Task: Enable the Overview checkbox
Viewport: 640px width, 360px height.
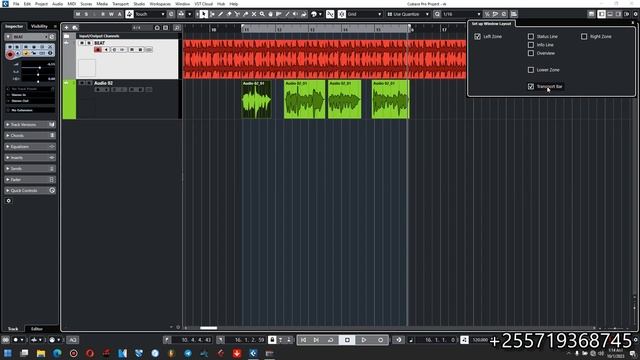Action: pyautogui.click(x=531, y=53)
